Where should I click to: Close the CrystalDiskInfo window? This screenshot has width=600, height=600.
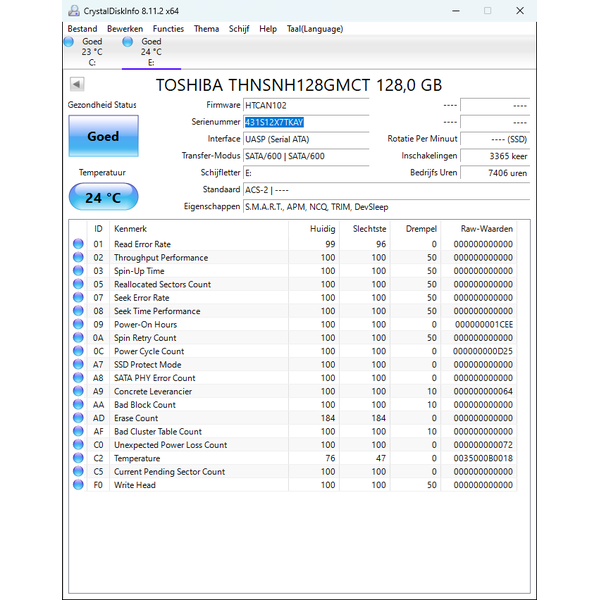[520, 11]
